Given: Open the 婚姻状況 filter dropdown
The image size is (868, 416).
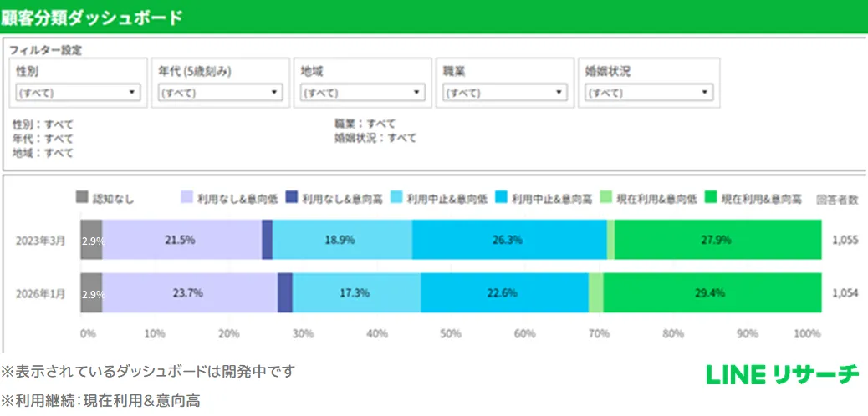Looking at the screenshot, I should click(648, 93).
